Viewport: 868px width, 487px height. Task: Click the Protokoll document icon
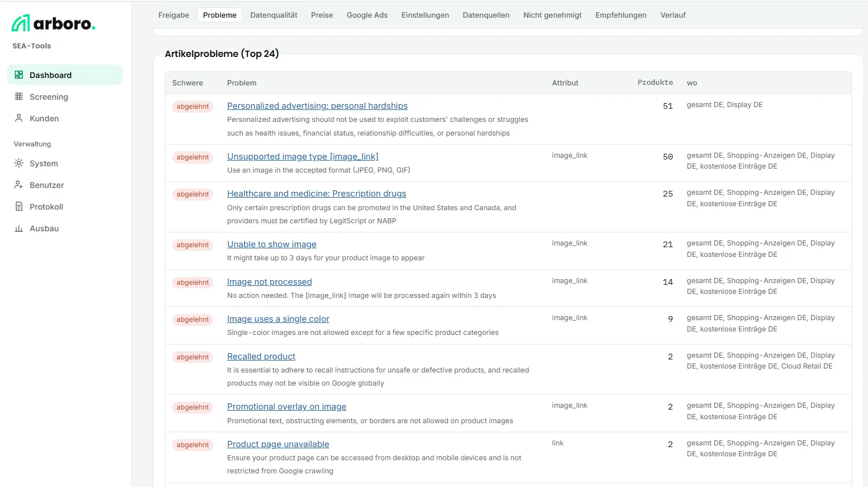[x=19, y=206]
